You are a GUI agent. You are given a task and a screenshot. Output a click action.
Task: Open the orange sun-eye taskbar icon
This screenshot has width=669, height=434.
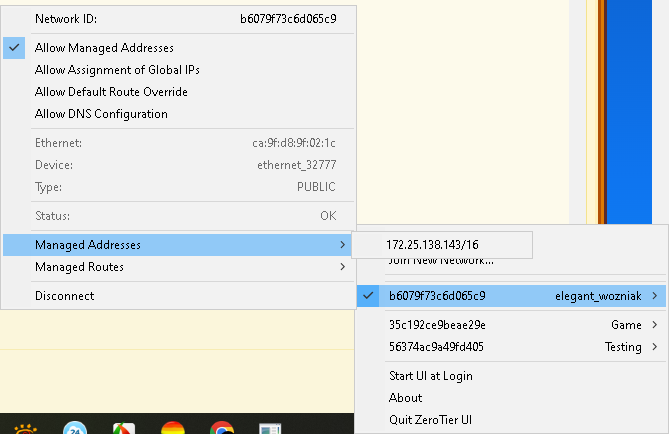[23, 428]
